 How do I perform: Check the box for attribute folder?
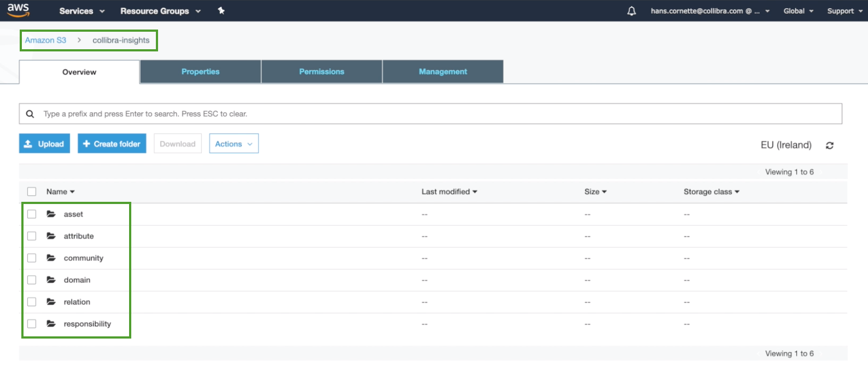(x=32, y=236)
